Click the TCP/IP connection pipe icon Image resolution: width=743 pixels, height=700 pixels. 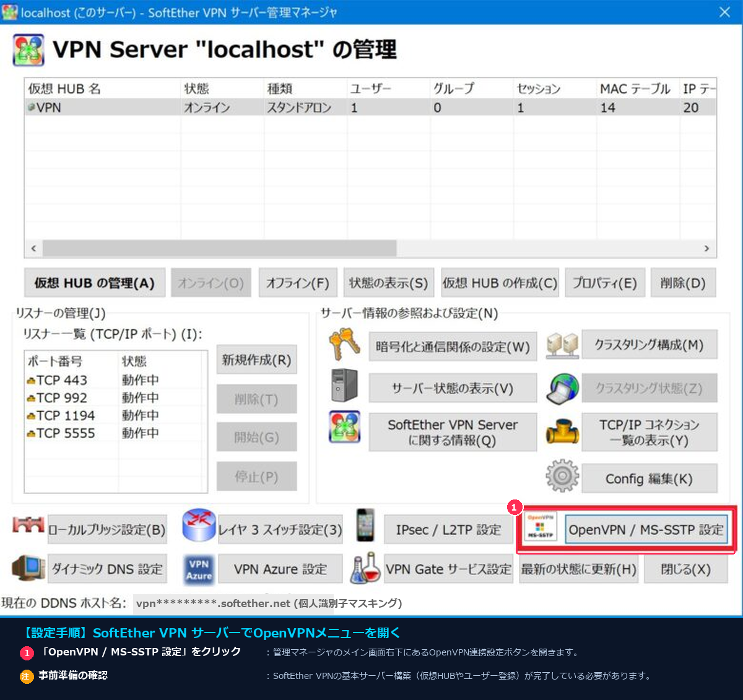click(x=562, y=431)
